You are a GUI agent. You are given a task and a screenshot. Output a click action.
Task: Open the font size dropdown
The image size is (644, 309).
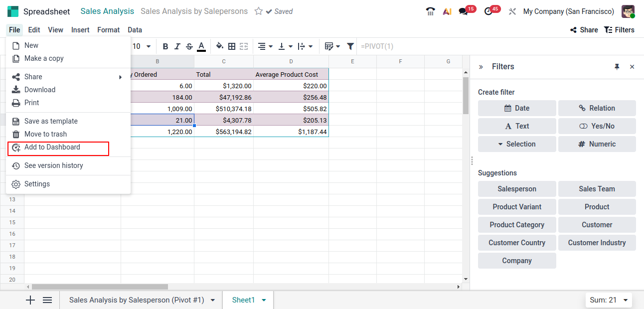pyautogui.click(x=142, y=46)
